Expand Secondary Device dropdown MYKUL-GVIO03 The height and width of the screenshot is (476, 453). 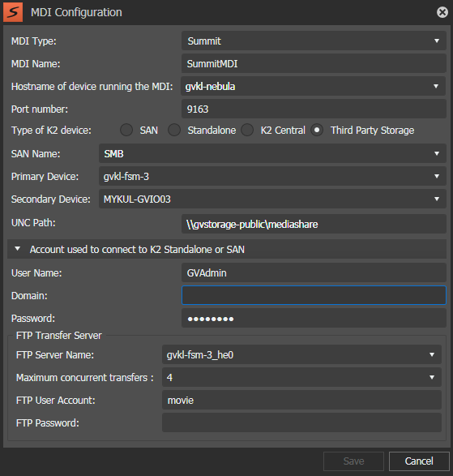pos(272,199)
